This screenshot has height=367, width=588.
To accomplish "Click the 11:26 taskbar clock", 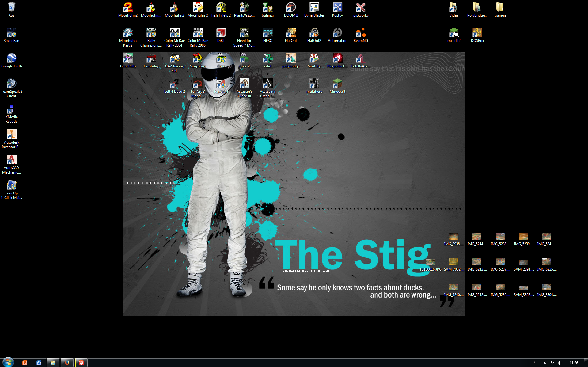I will [574, 363].
